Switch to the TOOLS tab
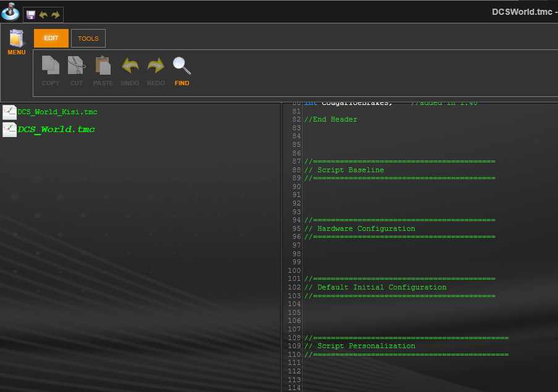Screen dimensions: 558x392 pyautogui.click(x=88, y=38)
